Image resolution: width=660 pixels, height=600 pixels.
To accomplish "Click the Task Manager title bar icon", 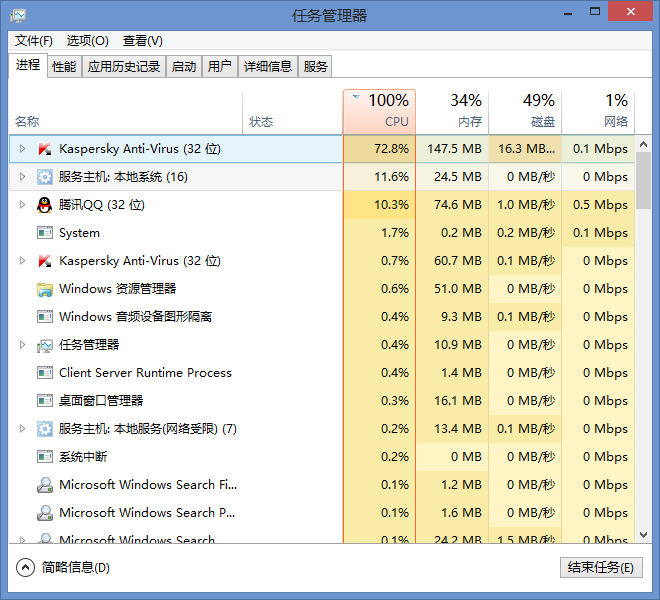I will tap(18, 16).
